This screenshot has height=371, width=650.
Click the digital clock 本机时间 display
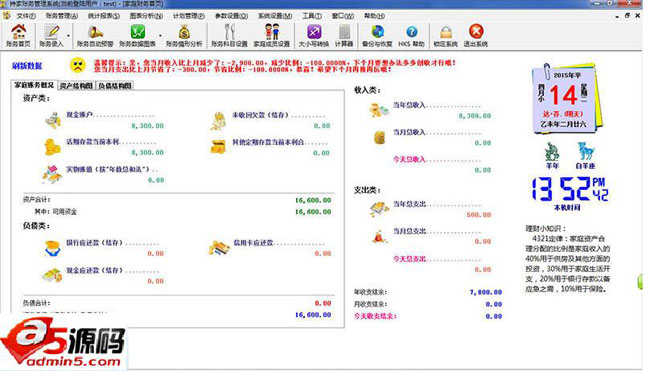pos(570,189)
